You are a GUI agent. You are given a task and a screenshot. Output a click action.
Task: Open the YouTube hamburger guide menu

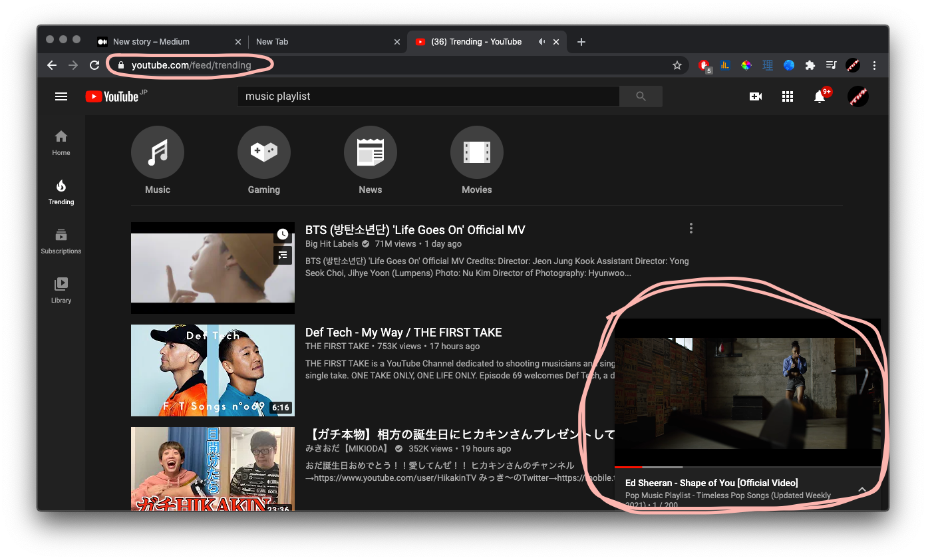pos(61,96)
